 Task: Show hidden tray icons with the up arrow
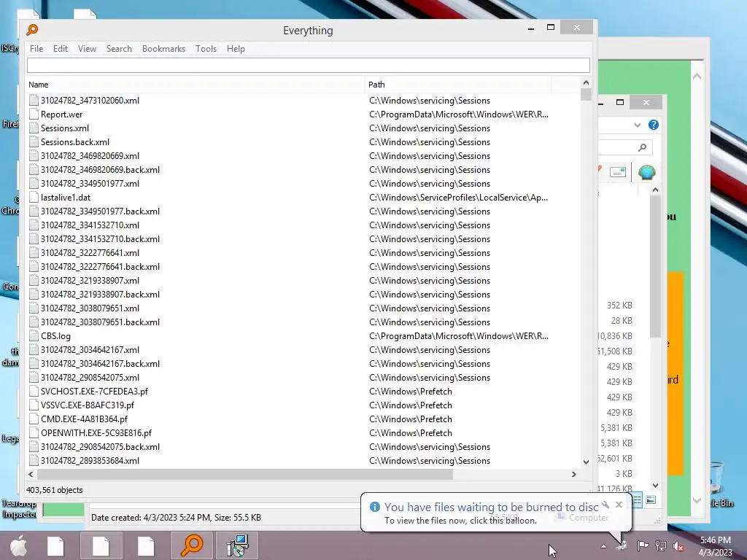tap(603, 546)
